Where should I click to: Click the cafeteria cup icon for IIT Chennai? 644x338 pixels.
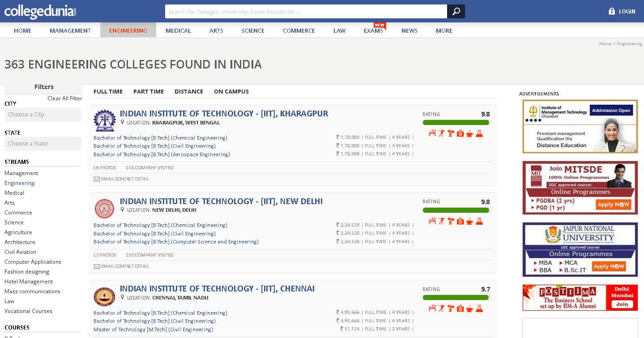pos(469,308)
